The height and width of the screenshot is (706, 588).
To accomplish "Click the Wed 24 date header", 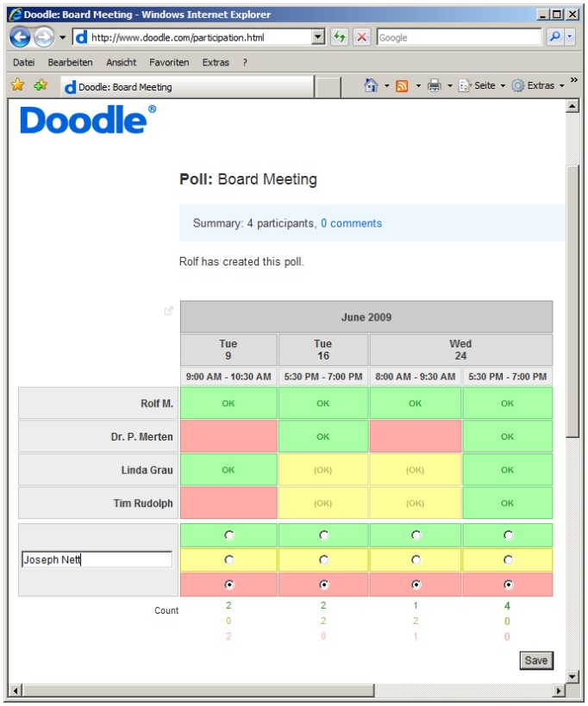I will (461, 350).
